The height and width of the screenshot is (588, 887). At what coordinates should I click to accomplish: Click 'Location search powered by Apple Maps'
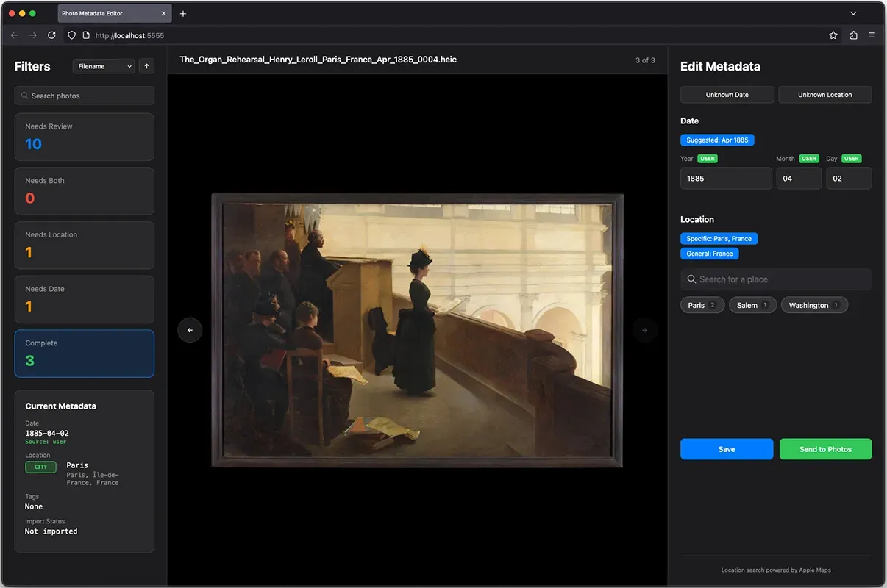776,570
